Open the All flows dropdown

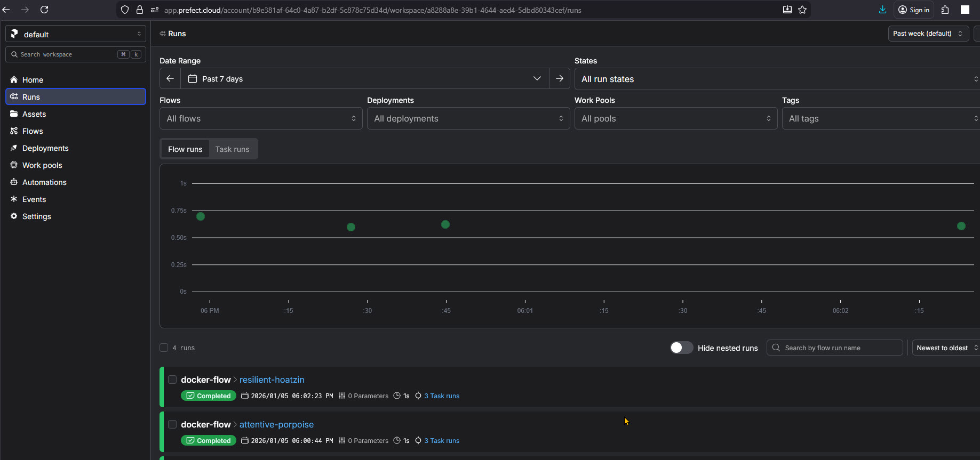click(261, 118)
